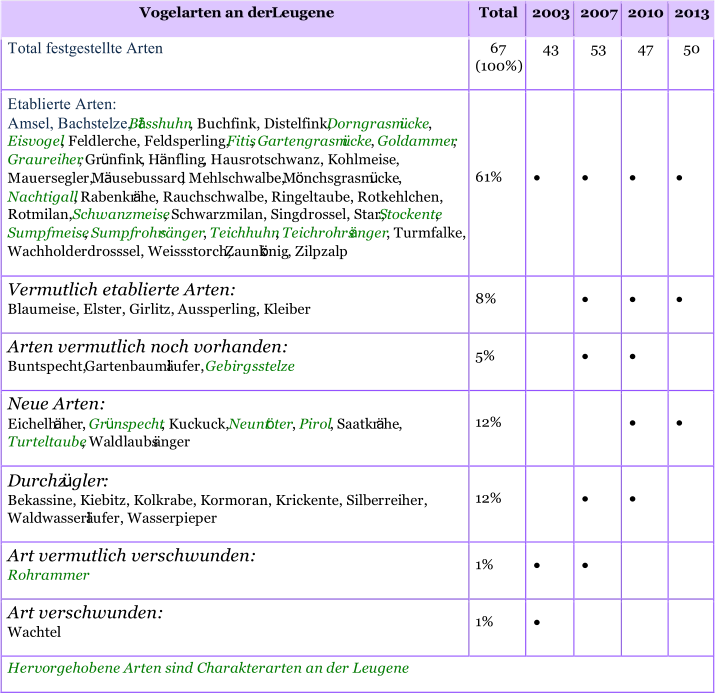Select the 'Rohrammer' species name
715x693 pixels.
click(48, 576)
